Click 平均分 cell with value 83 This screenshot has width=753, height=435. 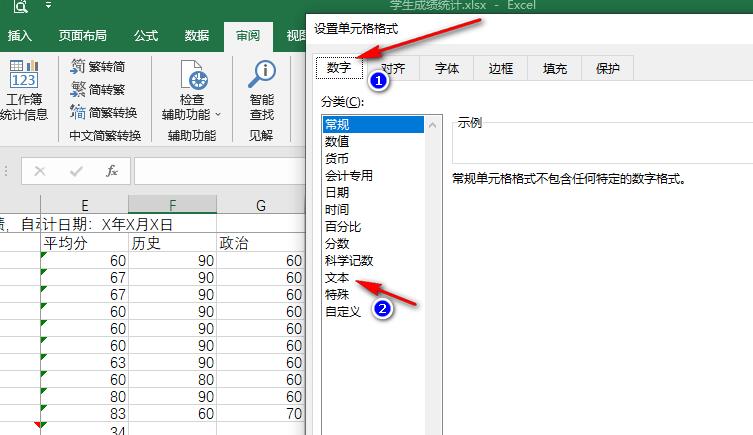(x=85, y=413)
